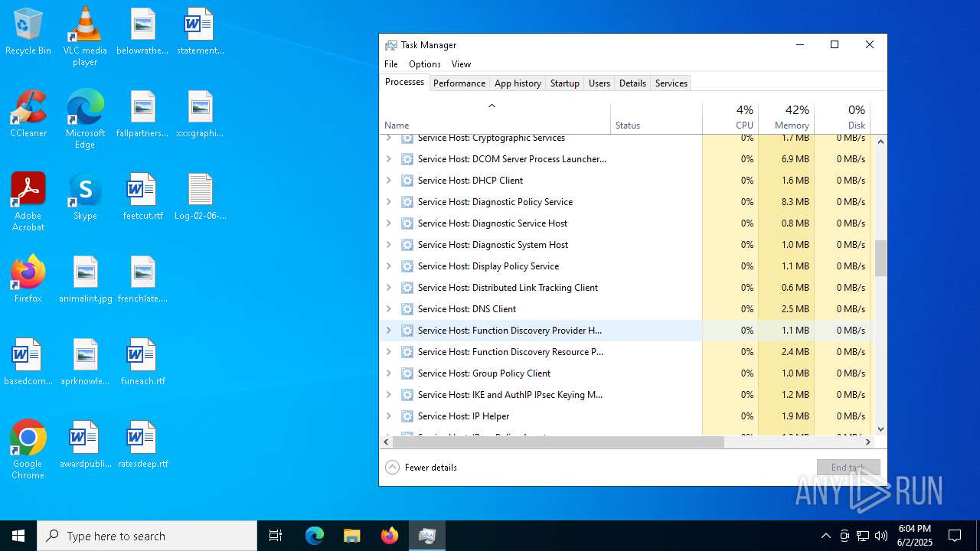Sort processes by Memory column header
The image size is (980, 551).
(786, 117)
